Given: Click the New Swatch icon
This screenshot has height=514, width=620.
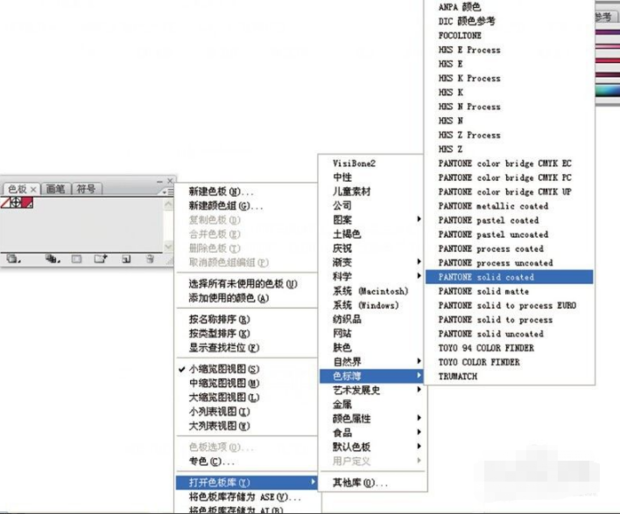Looking at the screenshot, I should [126, 259].
